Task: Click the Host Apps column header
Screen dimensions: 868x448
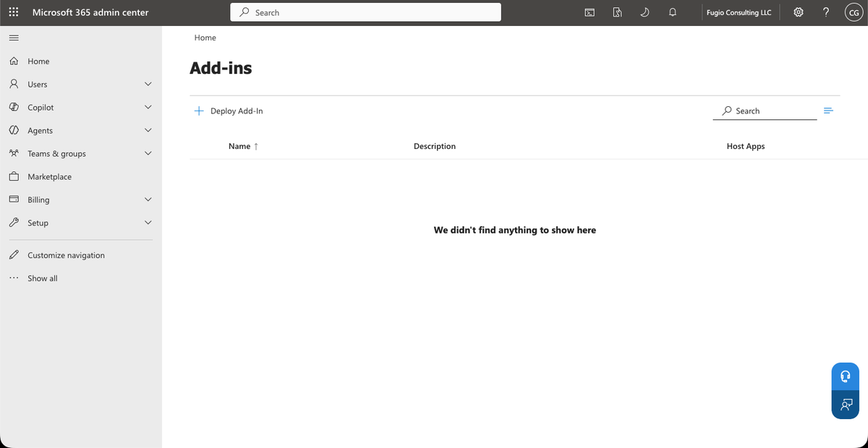Action: 746,146
